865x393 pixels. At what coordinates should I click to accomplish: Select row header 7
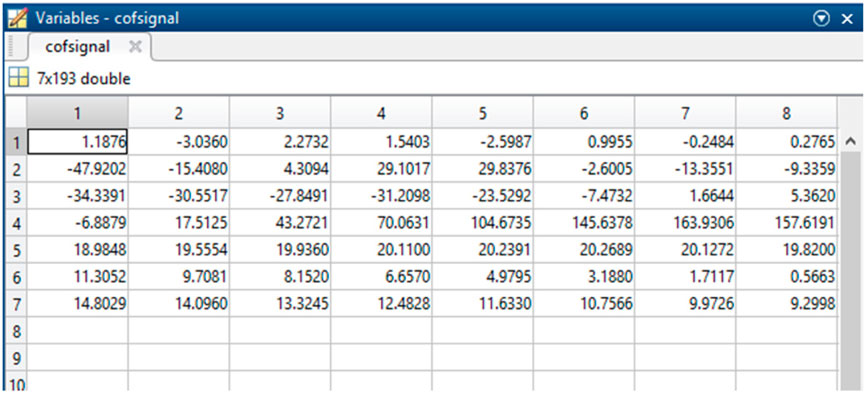16,304
